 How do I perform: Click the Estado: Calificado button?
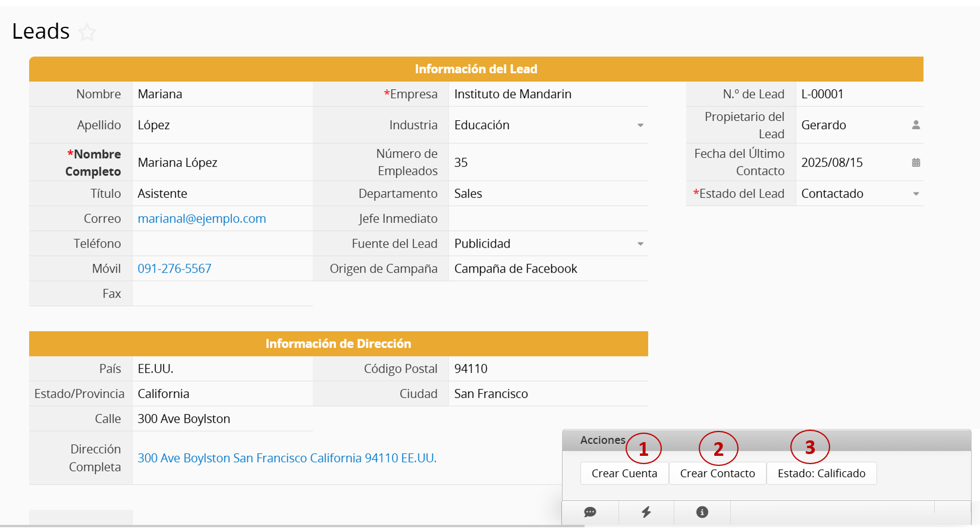point(821,474)
